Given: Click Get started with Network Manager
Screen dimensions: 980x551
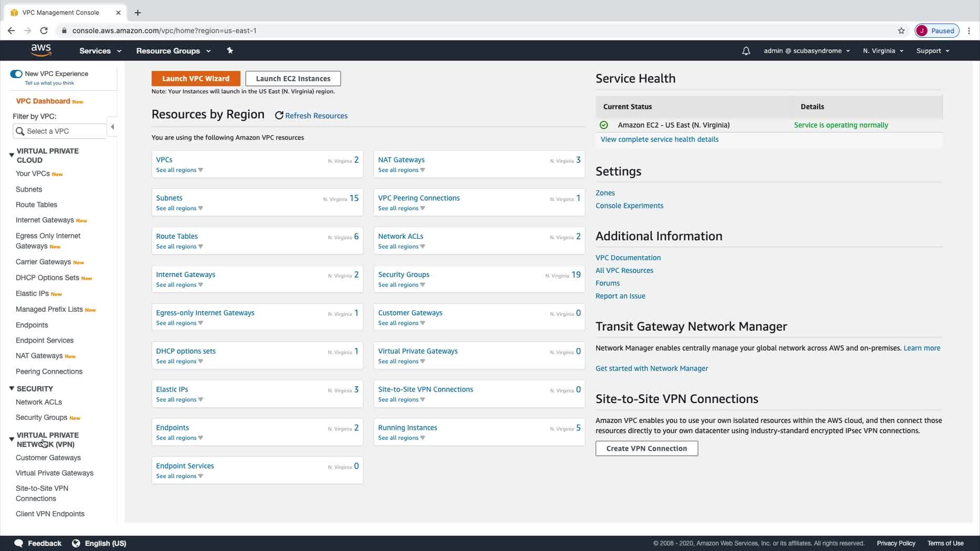Looking at the screenshot, I should click(x=651, y=368).
